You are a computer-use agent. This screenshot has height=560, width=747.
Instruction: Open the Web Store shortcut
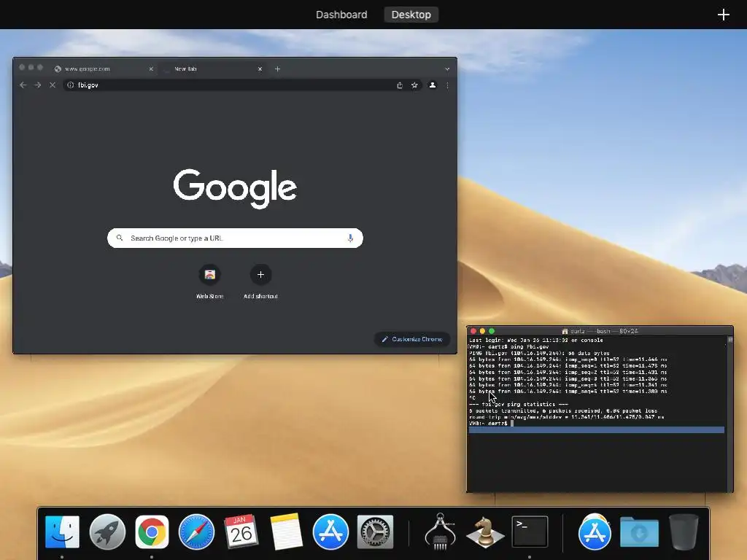(x=209, y=282)
